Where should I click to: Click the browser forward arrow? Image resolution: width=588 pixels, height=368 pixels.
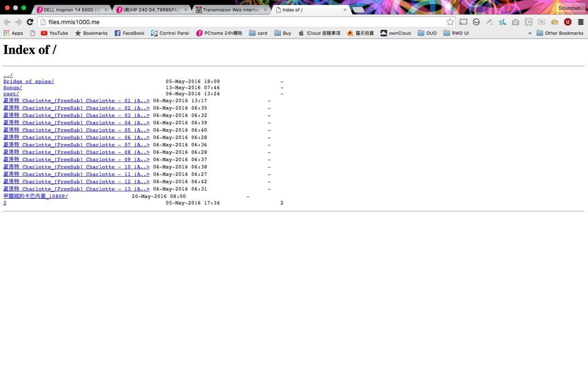pyautogui.click(x=18, y=22)
